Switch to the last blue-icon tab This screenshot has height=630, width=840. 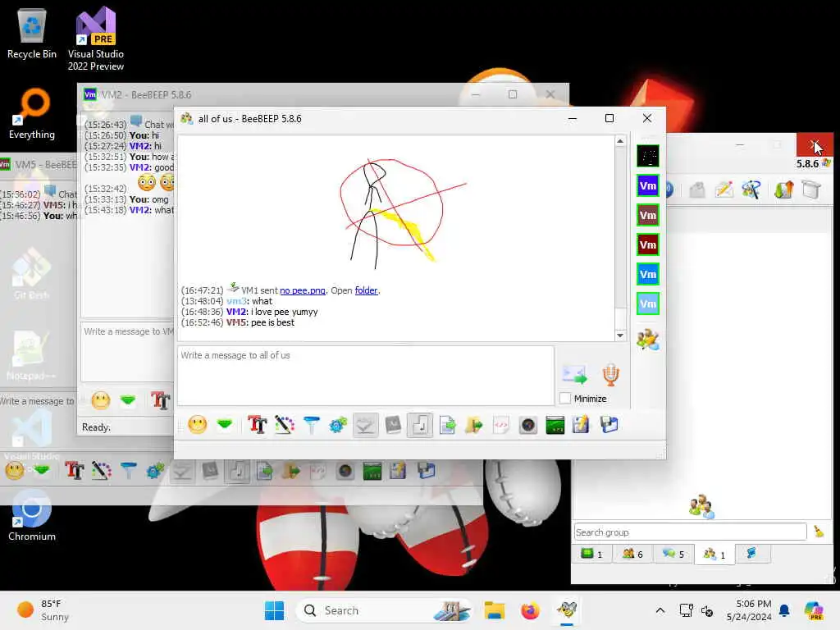pyautogui.click(x=751, y=554)
